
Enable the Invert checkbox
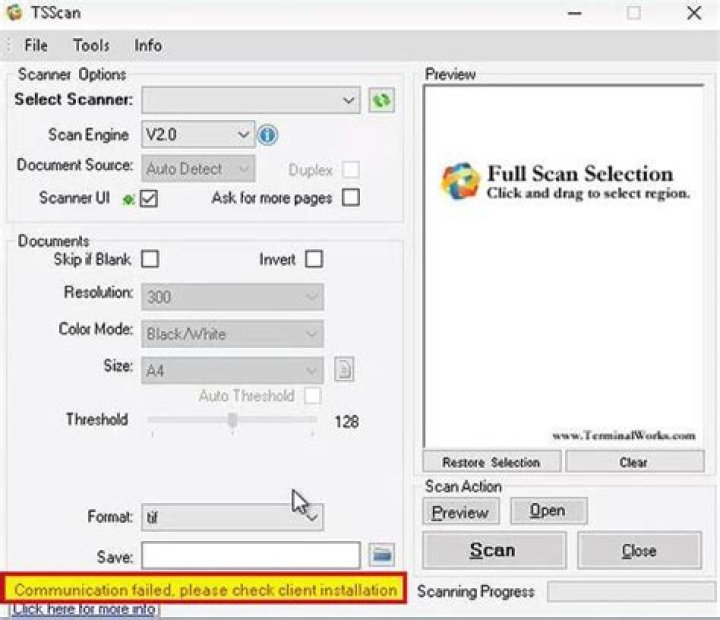[314, 260]
